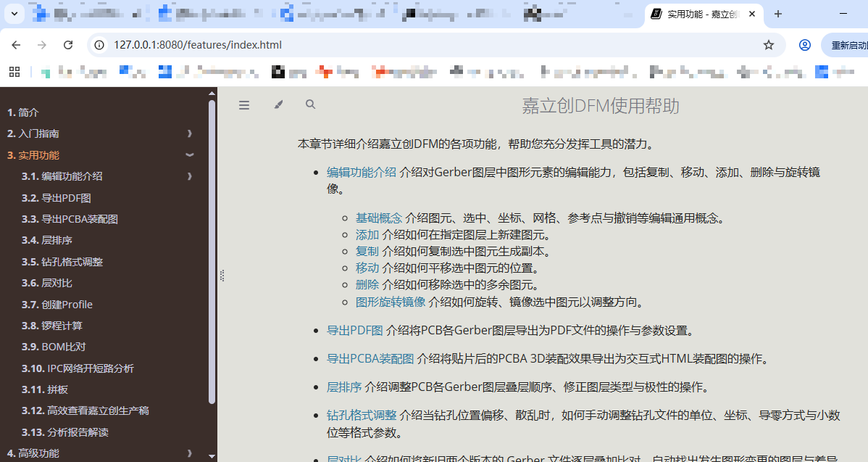Open 3.9. BOM比对 sidebar entry
The width and height of the screenshot is (868, 462).
click(54, 347)
